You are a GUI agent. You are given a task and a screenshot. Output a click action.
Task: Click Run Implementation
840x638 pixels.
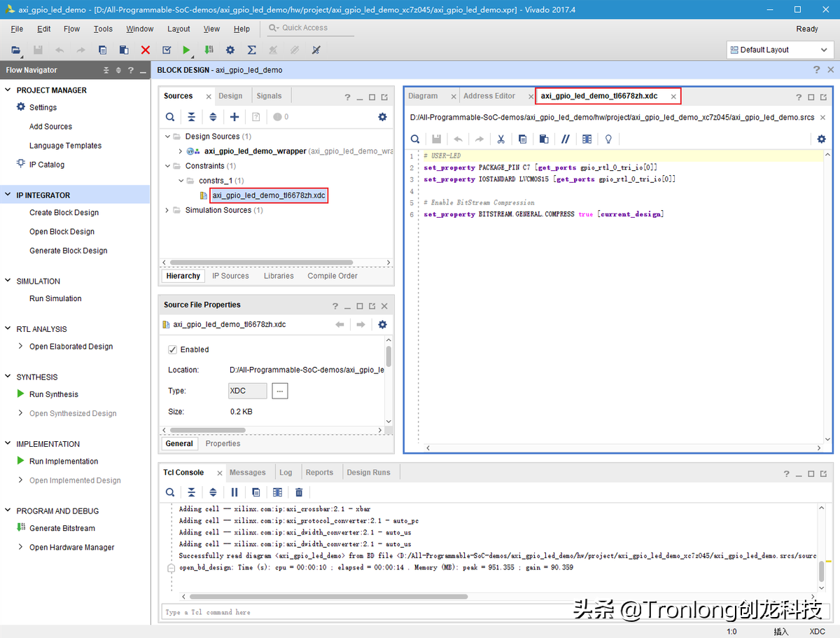pos(64,461)
